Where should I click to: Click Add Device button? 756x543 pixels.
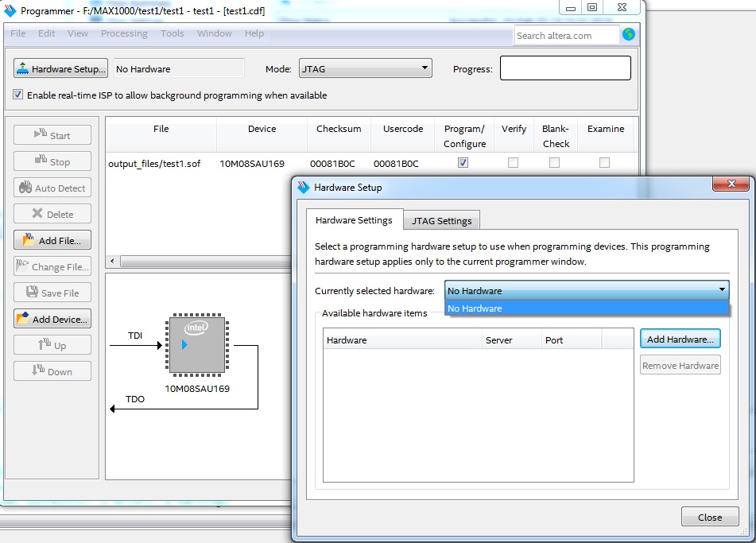[52, 319]
